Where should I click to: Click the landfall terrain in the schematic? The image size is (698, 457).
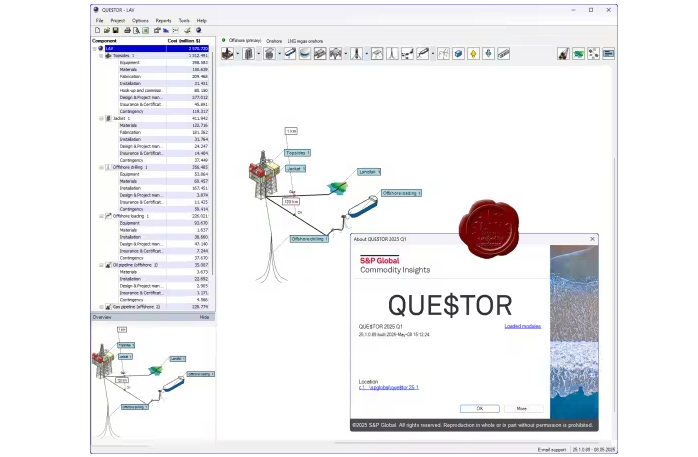click(x=337, y=188)
